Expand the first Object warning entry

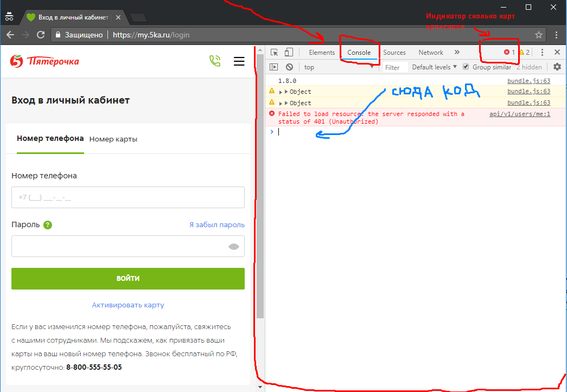tap(281, 92)
